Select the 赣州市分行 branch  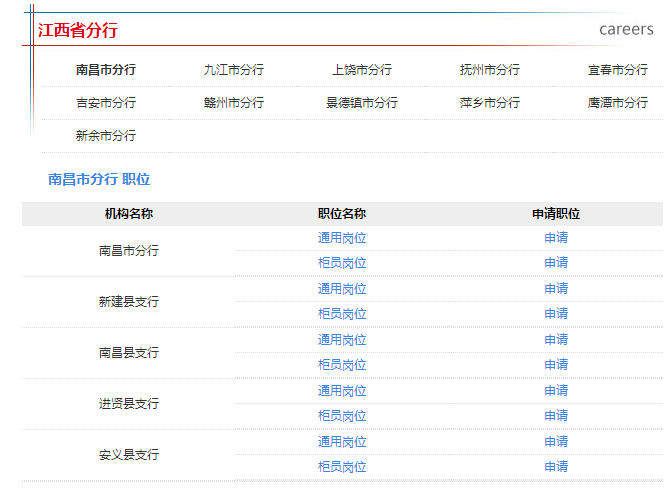[x=233, y=103]
